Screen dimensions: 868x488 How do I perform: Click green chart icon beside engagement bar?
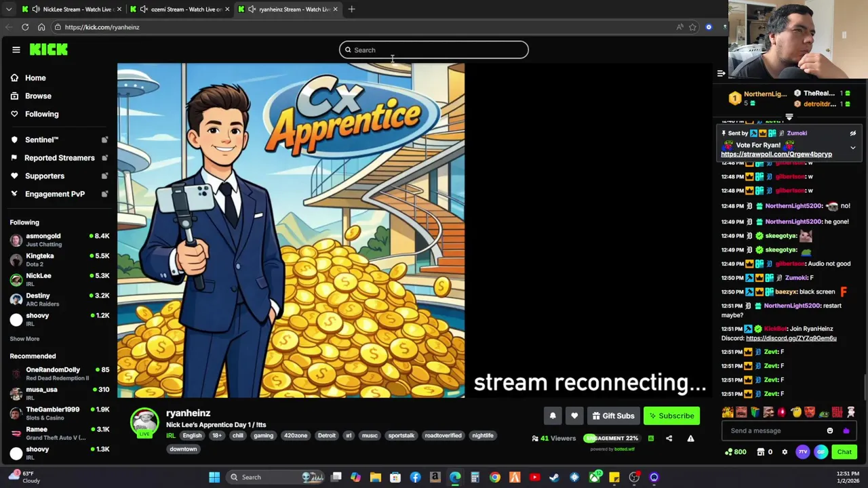tap(651, 439)
